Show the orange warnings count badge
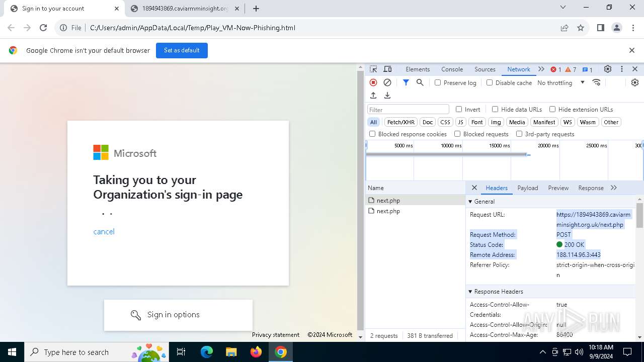Viewport: 644px width, 362px height. pos(571,69)
